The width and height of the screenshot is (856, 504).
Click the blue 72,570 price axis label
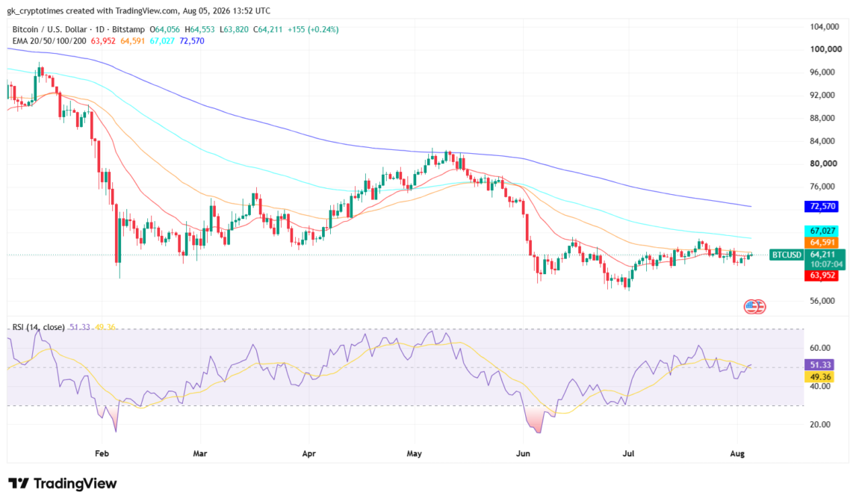click(822, 206)
